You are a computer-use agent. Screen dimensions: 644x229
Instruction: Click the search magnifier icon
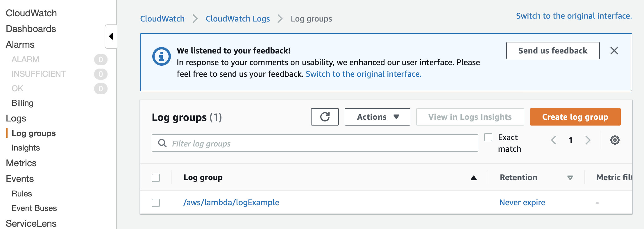point(162,143)
